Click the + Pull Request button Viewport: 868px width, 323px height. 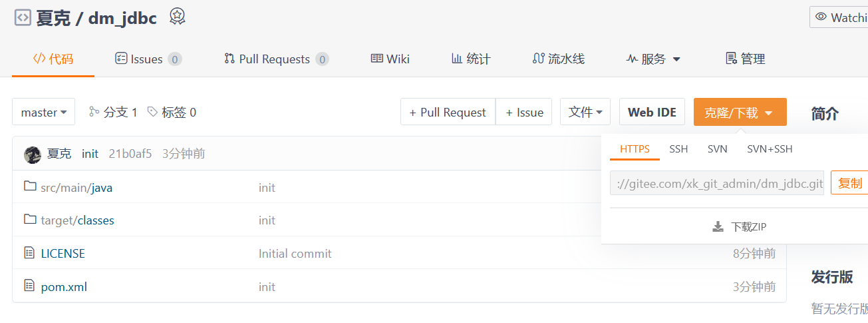448,112
